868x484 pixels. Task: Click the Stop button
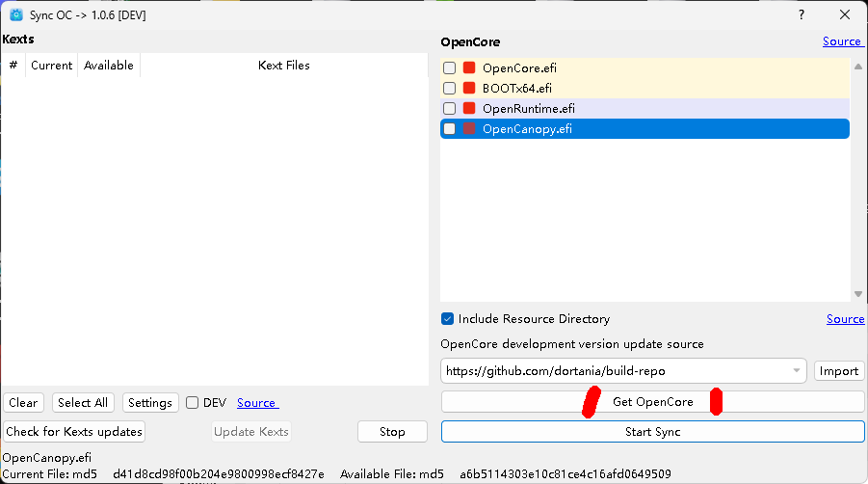click(x=392, y=431)
